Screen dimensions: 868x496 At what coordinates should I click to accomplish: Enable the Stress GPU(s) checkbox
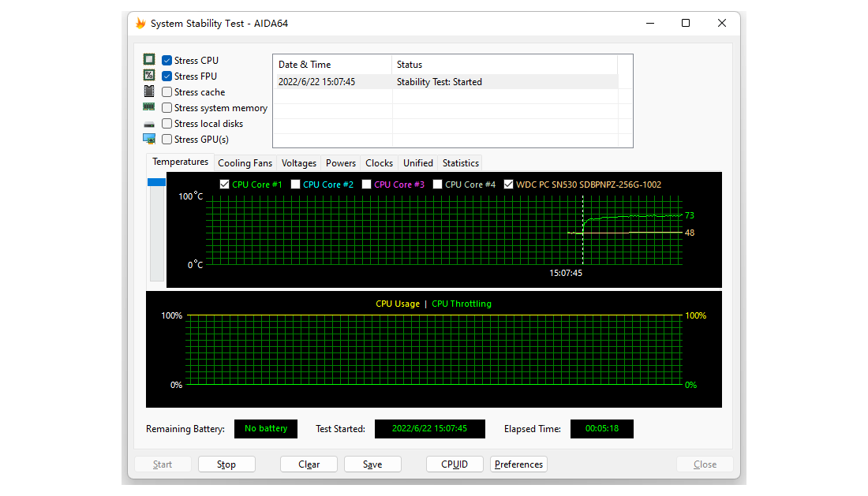166,140
